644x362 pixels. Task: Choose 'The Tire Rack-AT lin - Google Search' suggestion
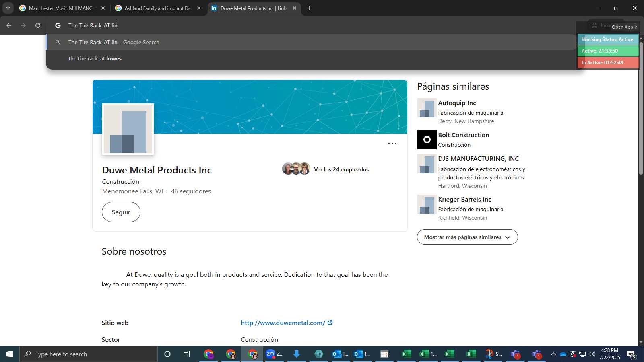tap(311, 42)
